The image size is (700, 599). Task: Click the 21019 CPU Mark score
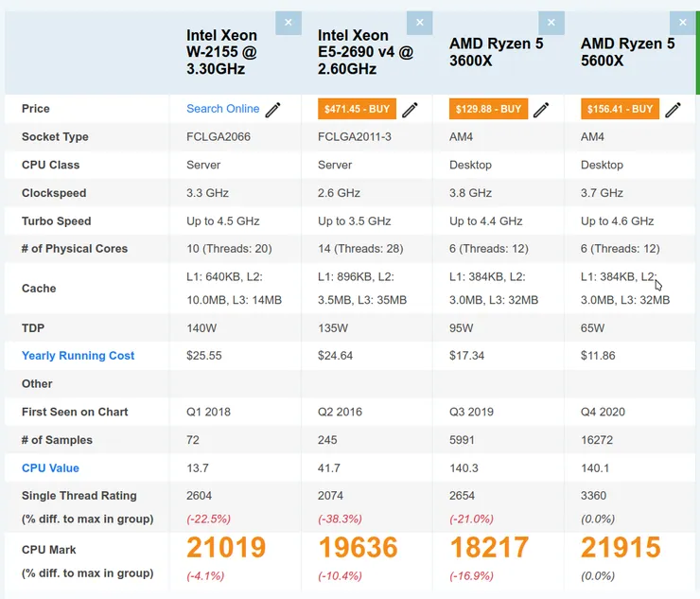226,547
